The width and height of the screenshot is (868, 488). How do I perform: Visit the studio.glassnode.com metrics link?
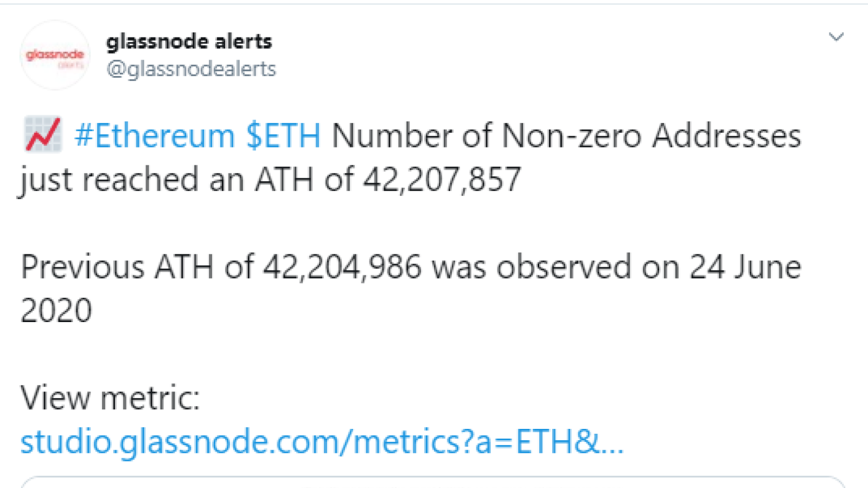322,441
